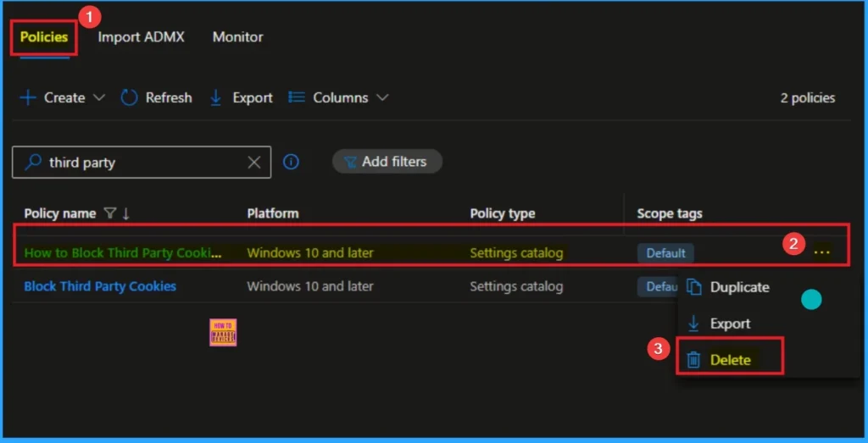
Task: Click the Default scope tag in first row
Action: (x=665, y=252)
